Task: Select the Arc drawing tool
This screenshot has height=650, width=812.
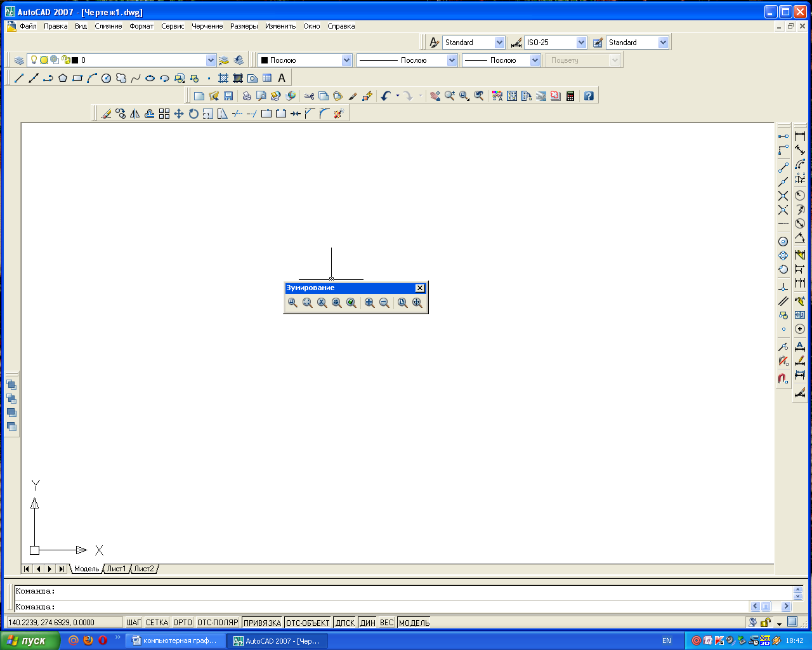Action: (92, 78)
